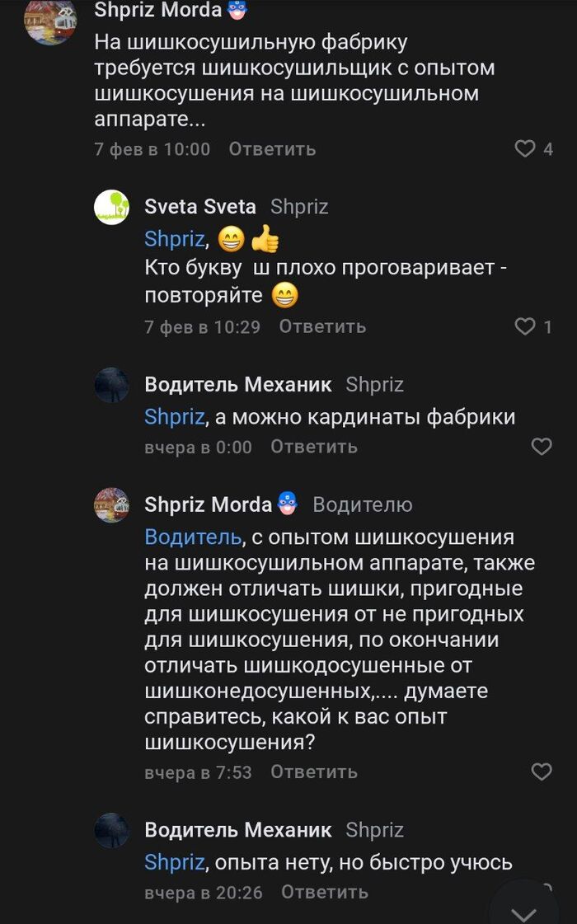Screen dimensions: 577x924
Task: Reply to the comment posted 7 фев at 10:00
Action: [x=272, y=149]
